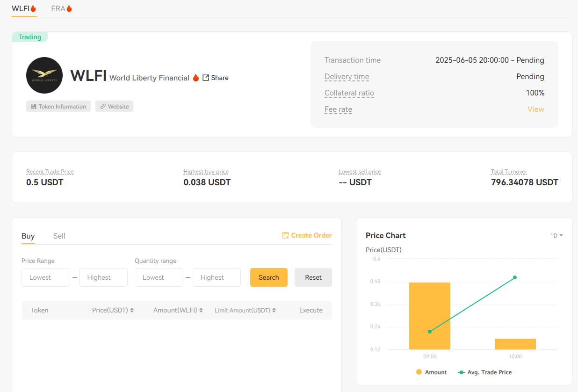Click the Share external-link icon
The image size is (578, 392).
[x=206, y=78]
